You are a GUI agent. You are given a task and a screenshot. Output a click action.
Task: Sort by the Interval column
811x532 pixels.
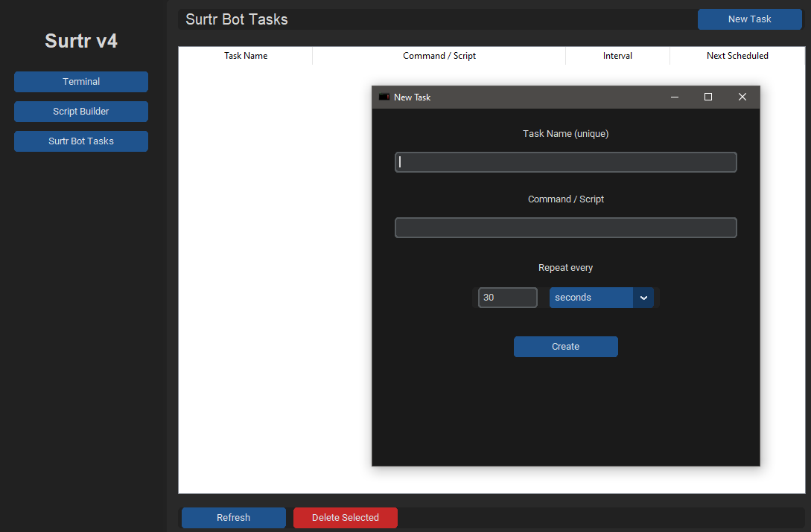click(x=617, y=55)
